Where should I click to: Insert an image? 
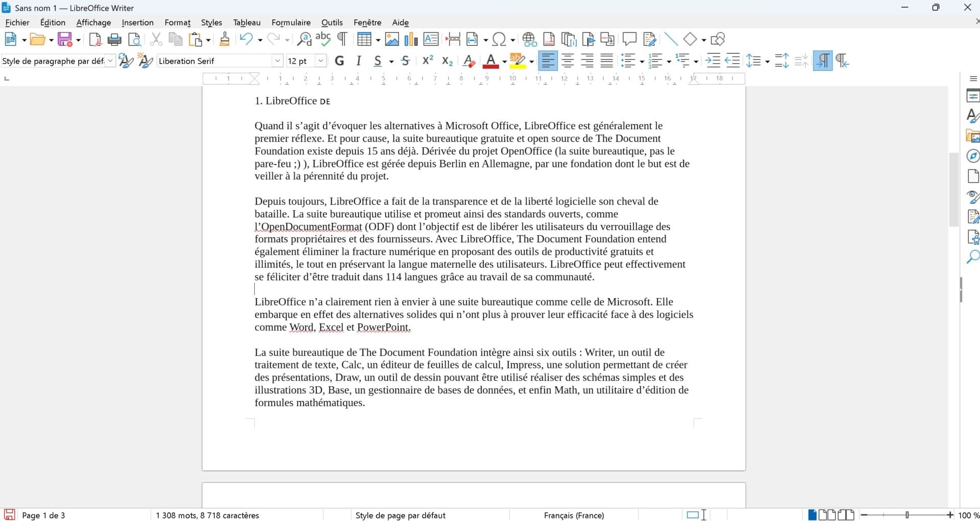pyautogui.click(x=392, y=39)
